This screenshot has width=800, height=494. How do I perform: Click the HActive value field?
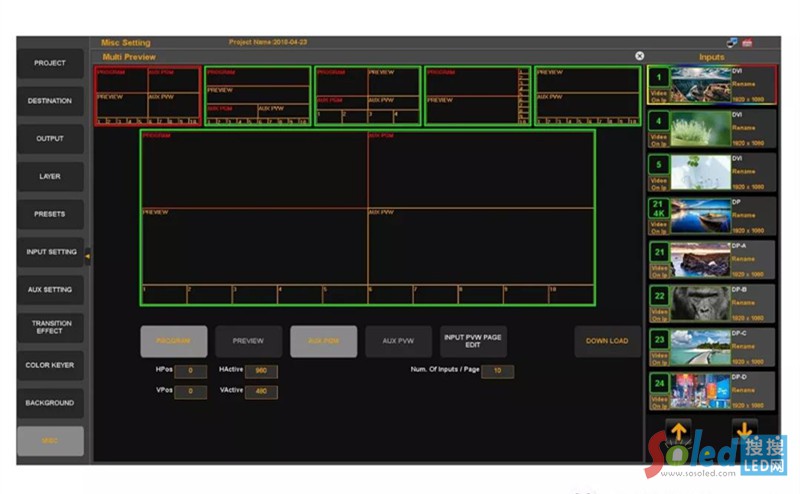click(x=260, y=371)
